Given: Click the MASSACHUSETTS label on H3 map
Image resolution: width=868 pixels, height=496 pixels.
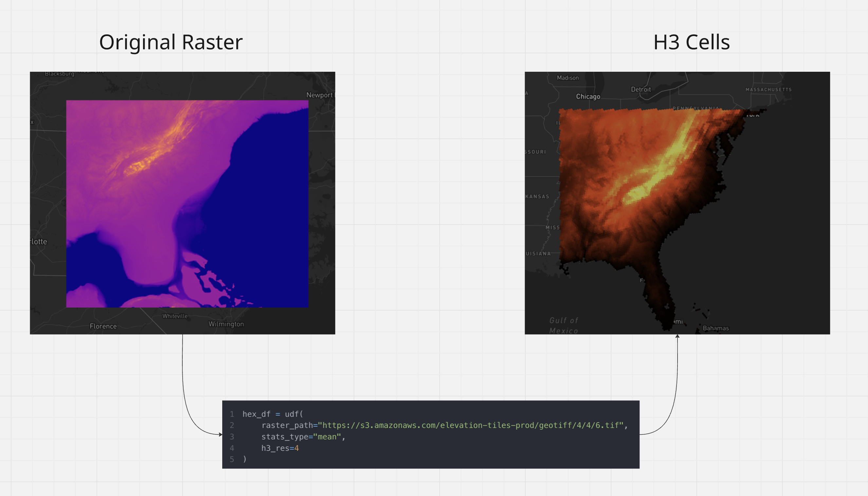Looking at the screenshot, I should tap(768, 89).
